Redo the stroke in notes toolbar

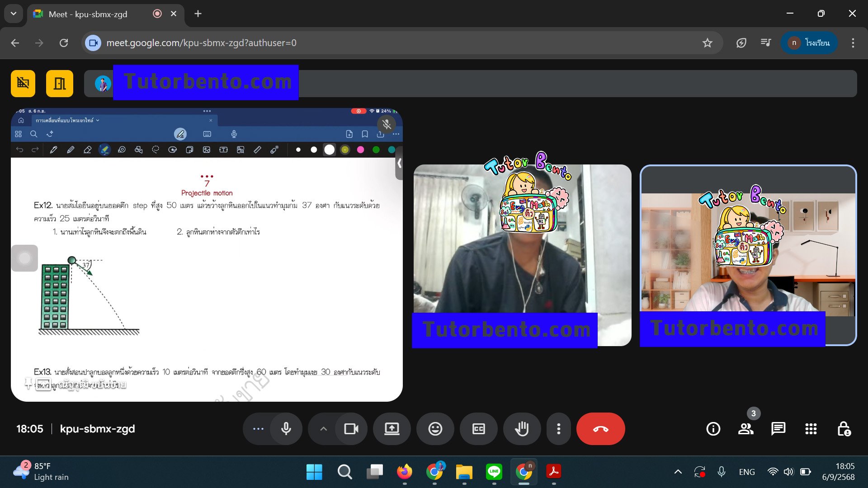pyautogui.click(x=35, y=150)
